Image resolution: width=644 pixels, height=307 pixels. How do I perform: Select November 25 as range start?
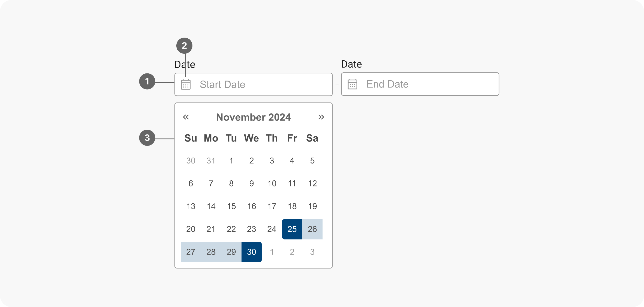coord(292,229)
